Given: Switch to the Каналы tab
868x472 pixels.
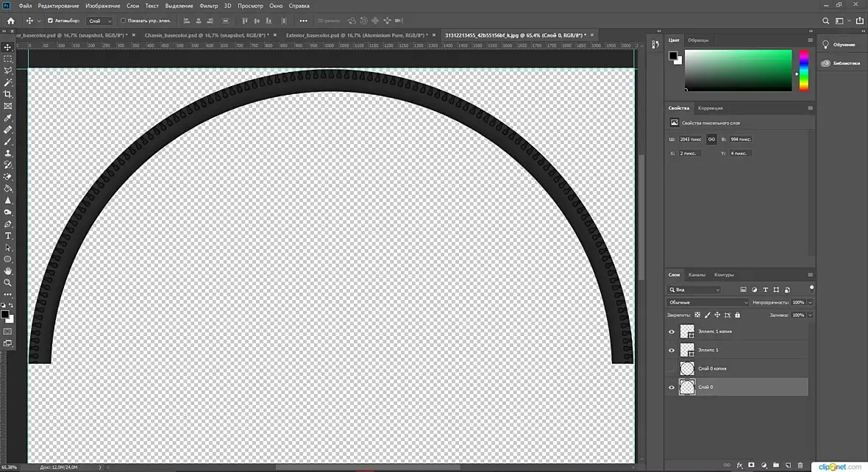Looking at the screenshot, I should [697, 274].
